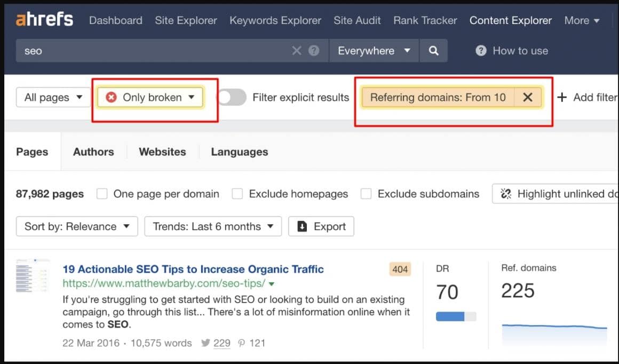This screenshot has height=364, width=619.
Task: Open Trends: Last 6 months dropdown
Action: [x=213, y=226]
